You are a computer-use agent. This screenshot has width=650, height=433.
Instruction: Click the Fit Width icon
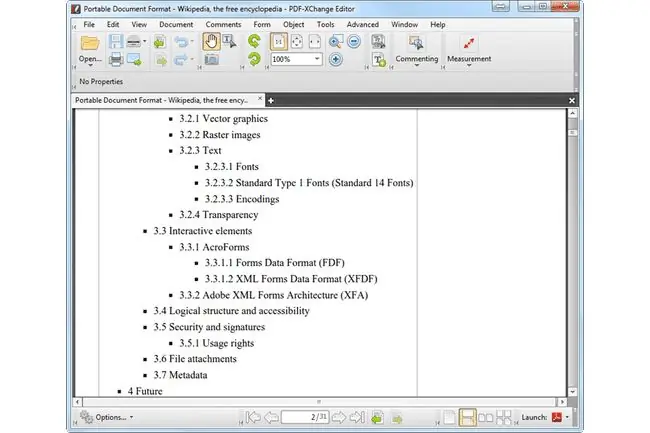click(x=315, y=41)
